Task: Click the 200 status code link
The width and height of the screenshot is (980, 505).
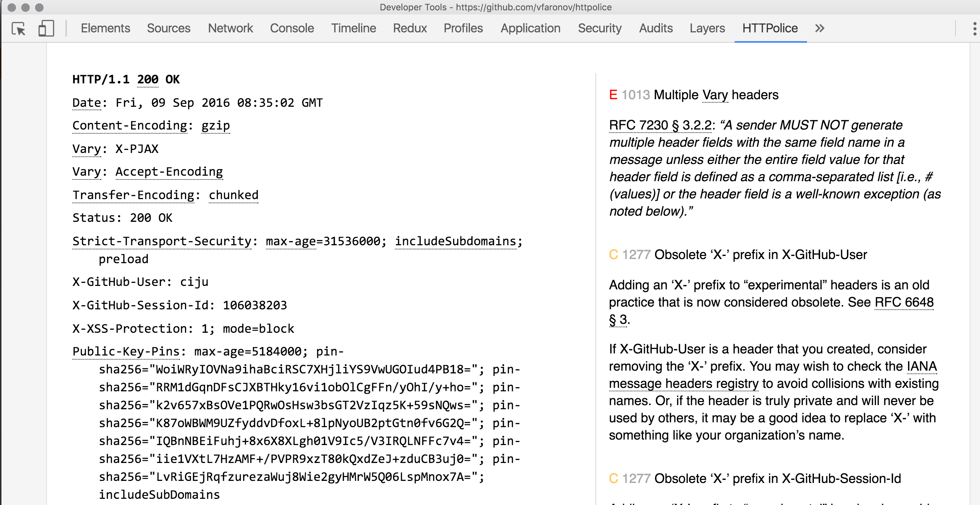Action: click(x=147, y=80)
